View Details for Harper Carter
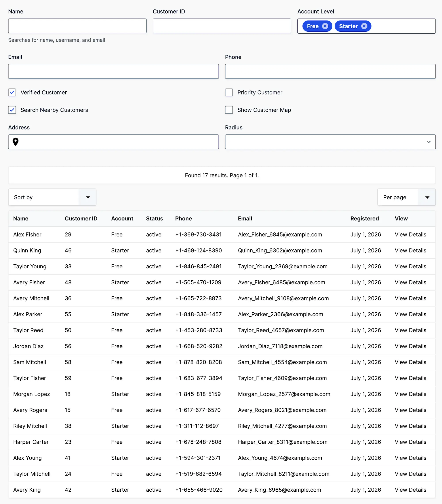Screen dimensions: 442x504 (410, 442)
